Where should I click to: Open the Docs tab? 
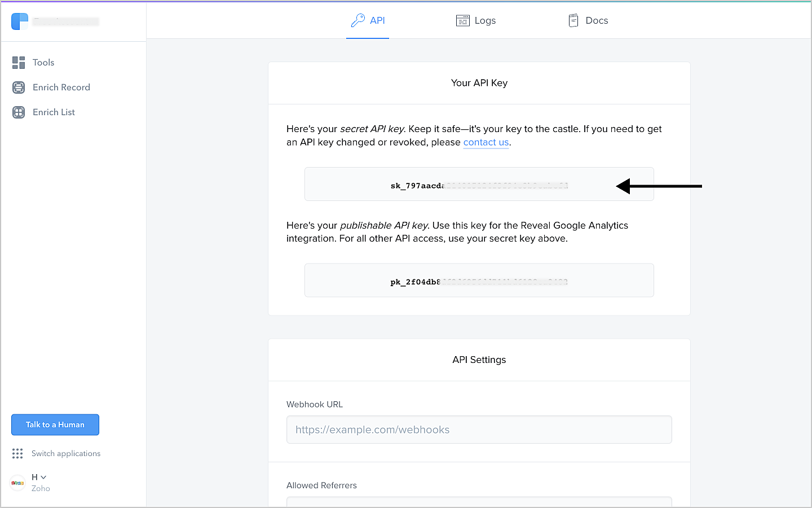(596, 21)
